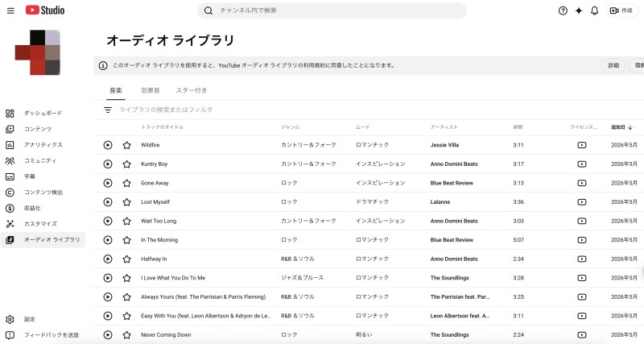Screen dimensions: 644x344
Task: Play the Never Coming Down track
Action: 108,335
